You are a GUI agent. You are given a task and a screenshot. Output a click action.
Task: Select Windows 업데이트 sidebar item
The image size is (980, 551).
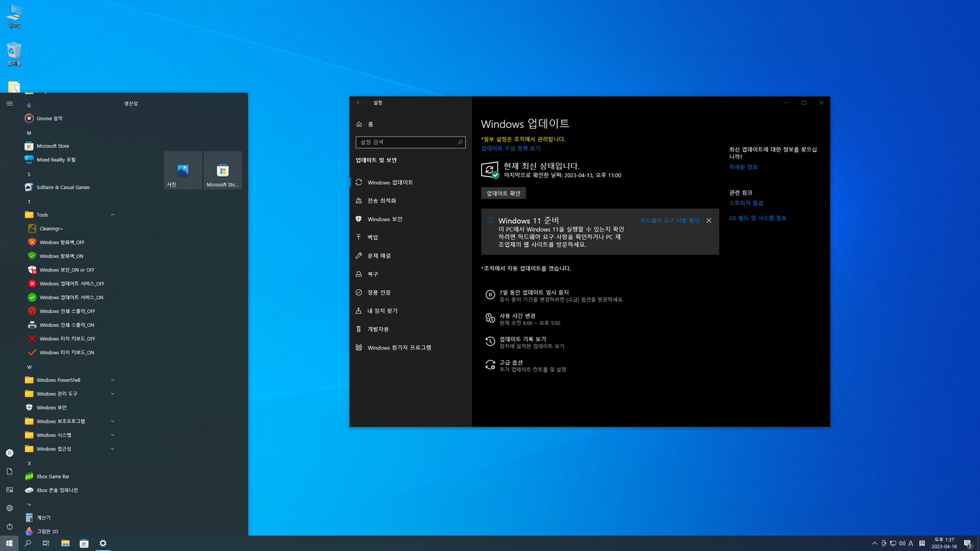coord(410,182)
